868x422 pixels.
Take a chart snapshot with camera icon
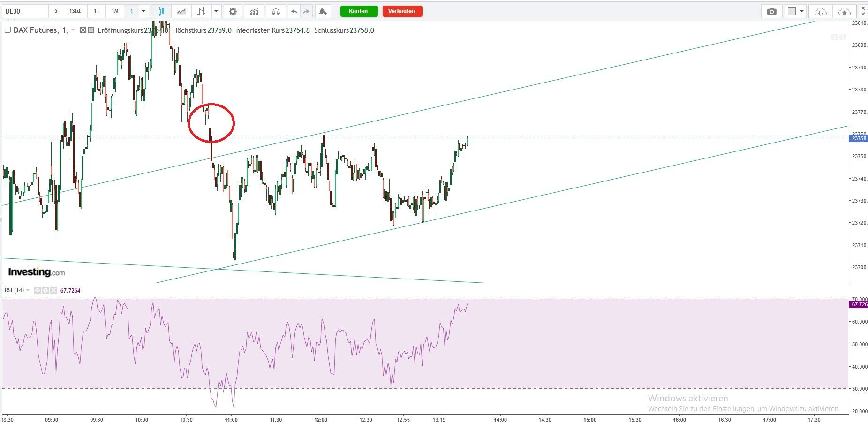(771, 11)
